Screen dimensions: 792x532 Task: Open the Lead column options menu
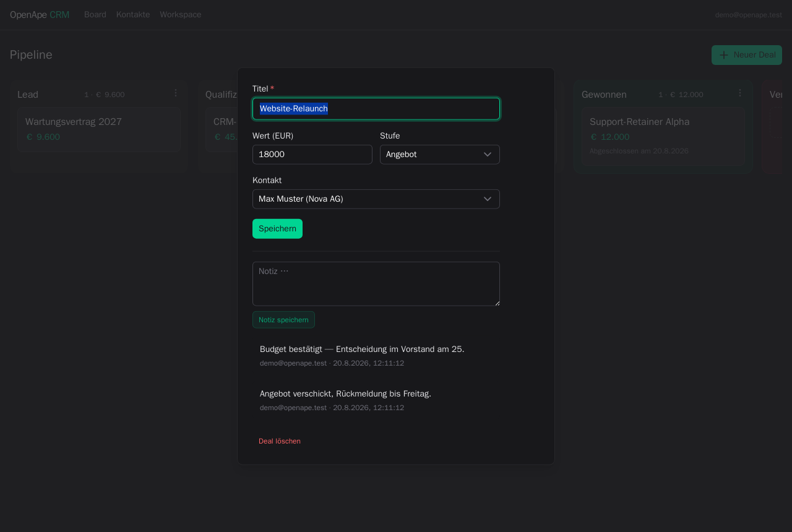coord(176,93)
